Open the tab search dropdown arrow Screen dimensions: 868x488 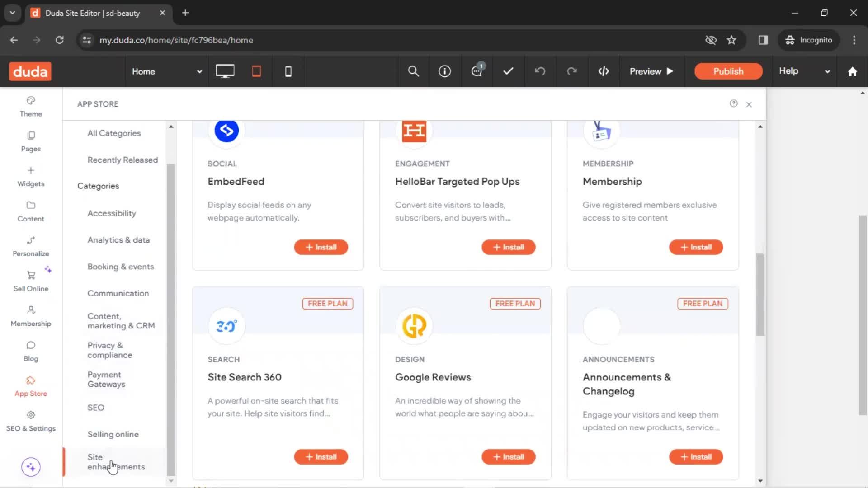(12, 13)
